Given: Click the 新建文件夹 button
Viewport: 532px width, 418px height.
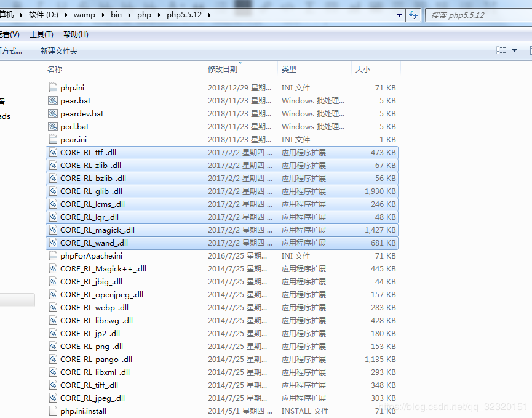Looking at the screenshot, I should pos(59,51).
